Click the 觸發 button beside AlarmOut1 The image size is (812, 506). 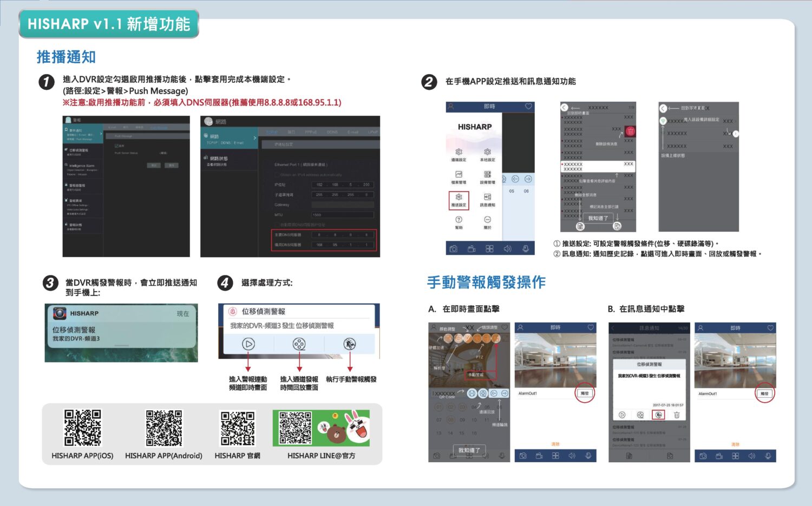click(584, 393)
